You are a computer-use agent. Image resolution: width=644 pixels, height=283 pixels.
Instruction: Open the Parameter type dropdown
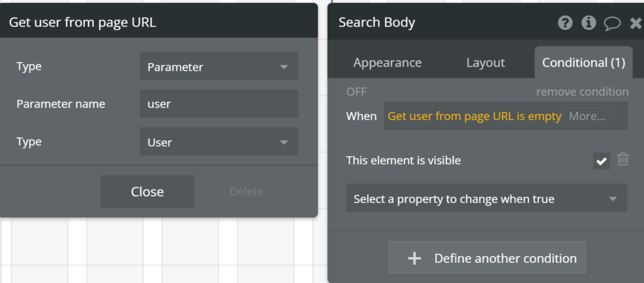(219, 66)
